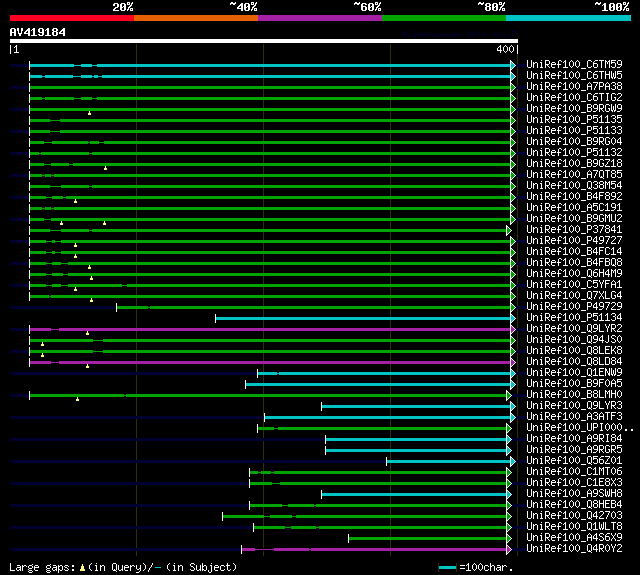The image size is (640, 575).
Task: Click UniRef100_B4F892 text
Action: (574, 197)
